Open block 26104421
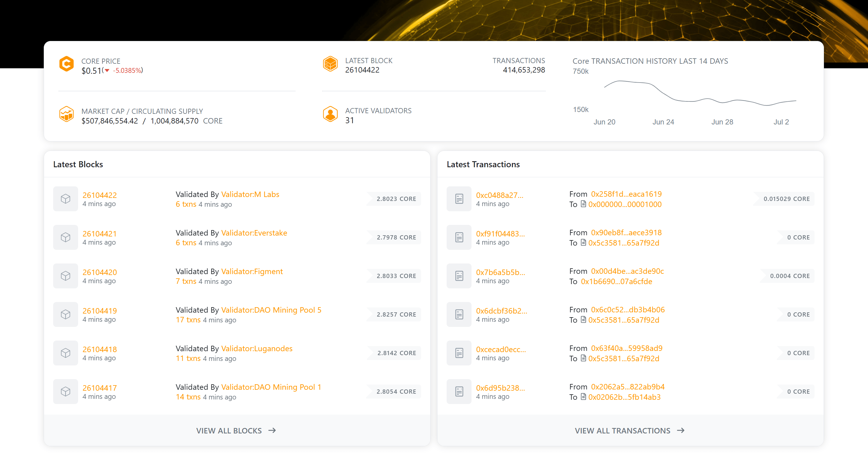This screenshot has width=868, height=472. (100, 234)
